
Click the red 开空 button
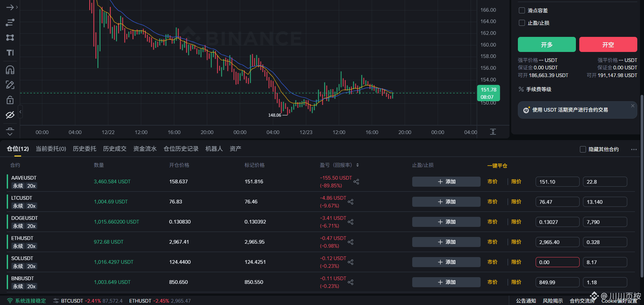point(608,45)
